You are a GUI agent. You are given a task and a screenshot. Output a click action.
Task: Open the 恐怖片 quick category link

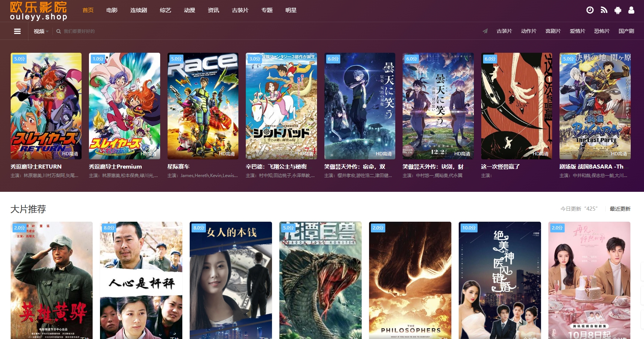[x=602, y=31]
